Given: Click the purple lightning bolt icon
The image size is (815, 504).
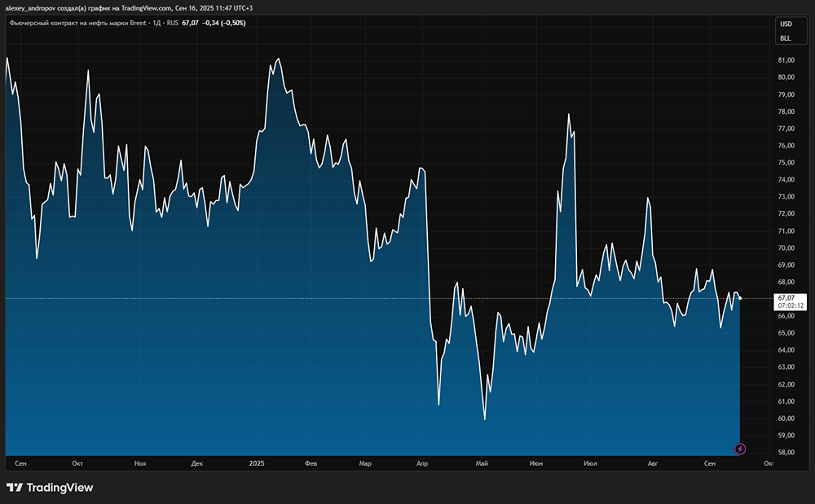Looking at the screenshot, I should coord(740,449).
